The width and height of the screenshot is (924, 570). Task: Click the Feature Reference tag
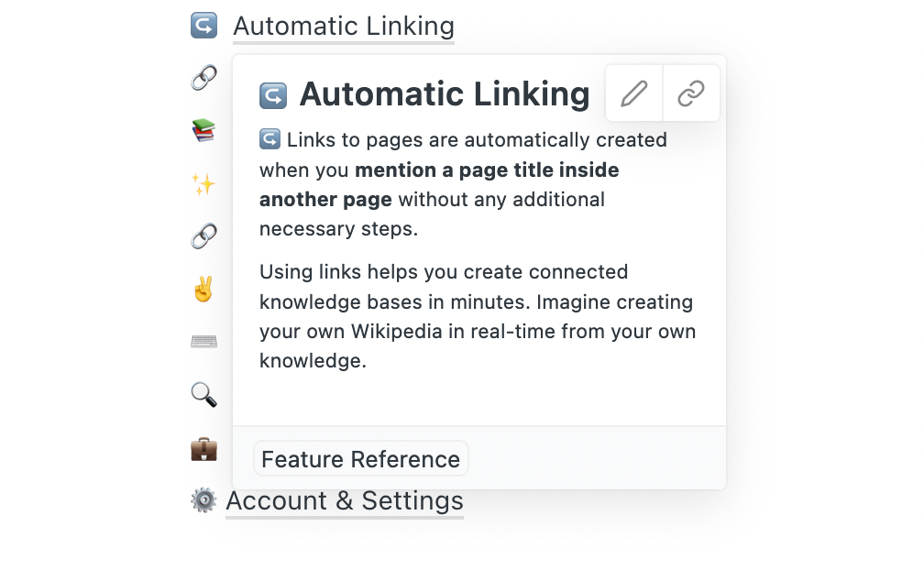click(360, 459)
